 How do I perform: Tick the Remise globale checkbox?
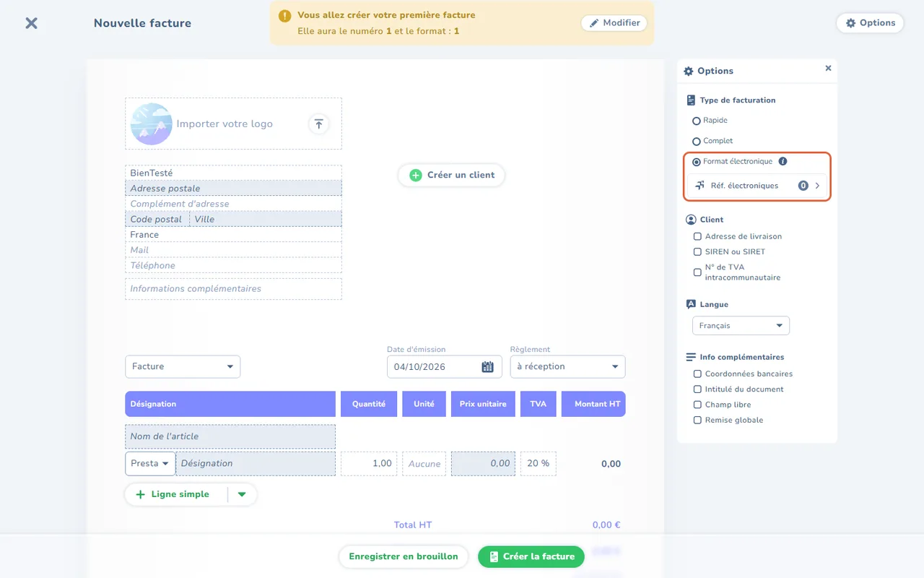click(697, 420)
